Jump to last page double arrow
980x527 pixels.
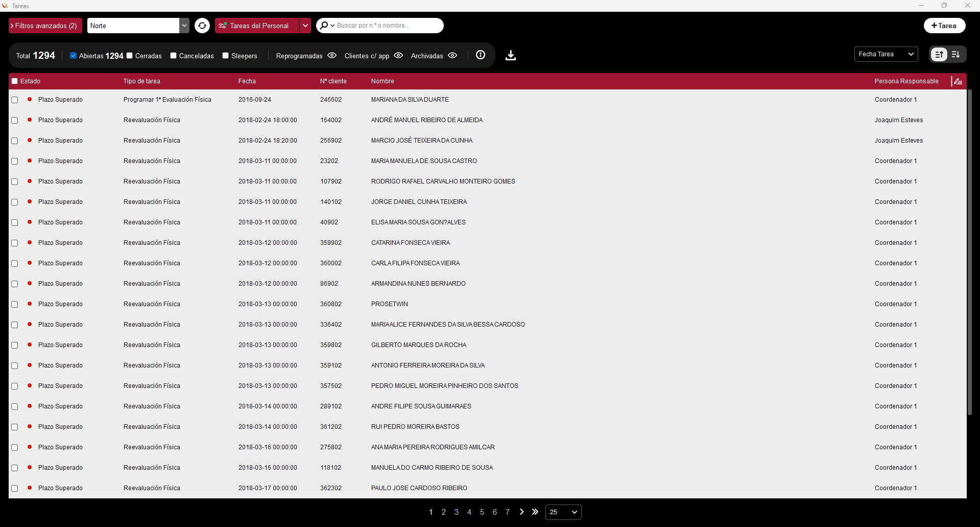pos(535,512)
